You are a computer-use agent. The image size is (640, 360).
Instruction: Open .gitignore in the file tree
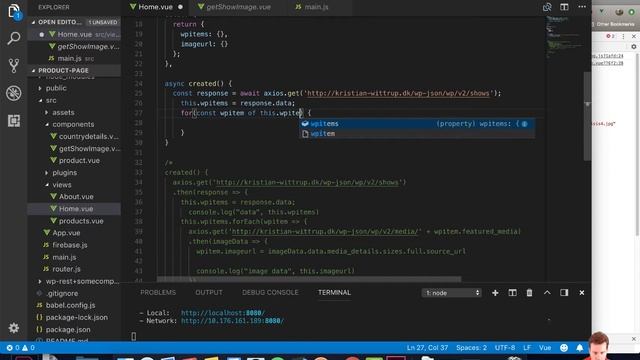click(x=62, y=293)
